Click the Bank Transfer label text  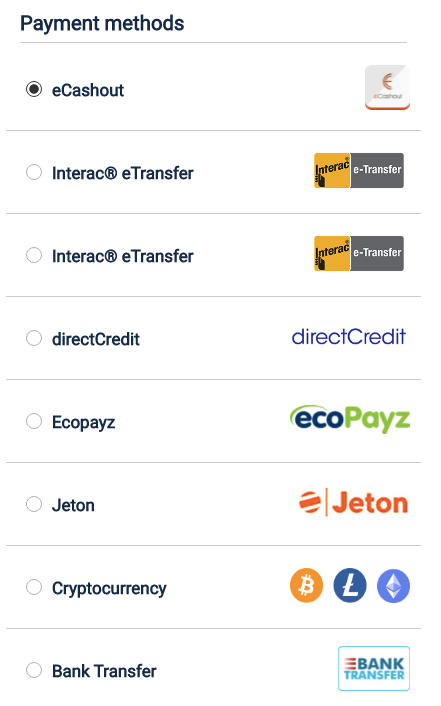click(104, 671)
